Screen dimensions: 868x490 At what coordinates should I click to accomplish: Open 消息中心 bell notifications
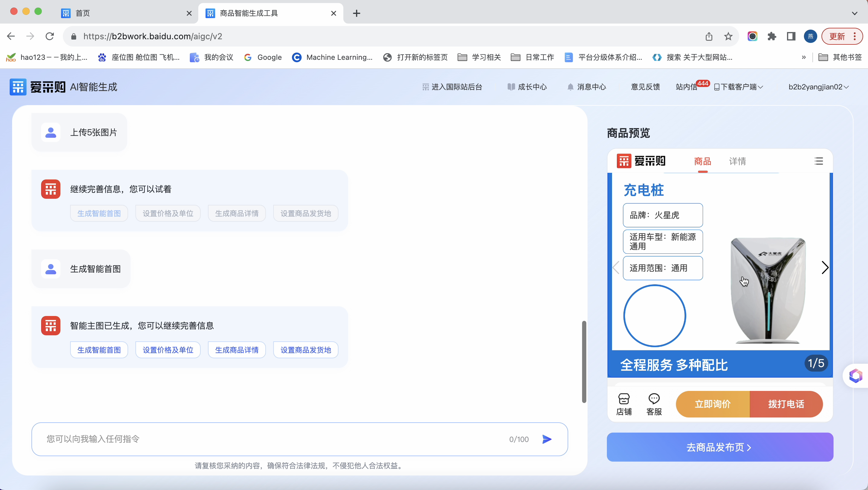[x=587, y=87]
